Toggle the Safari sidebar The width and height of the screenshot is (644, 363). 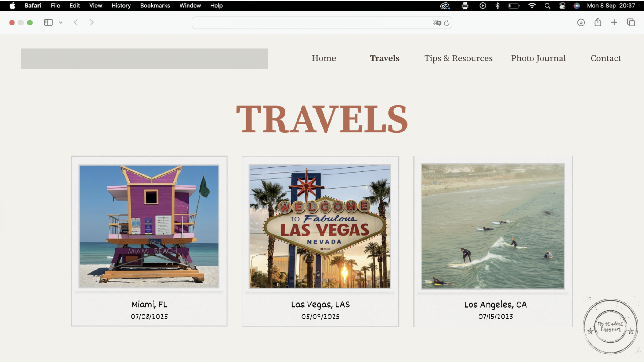[48, 22]
